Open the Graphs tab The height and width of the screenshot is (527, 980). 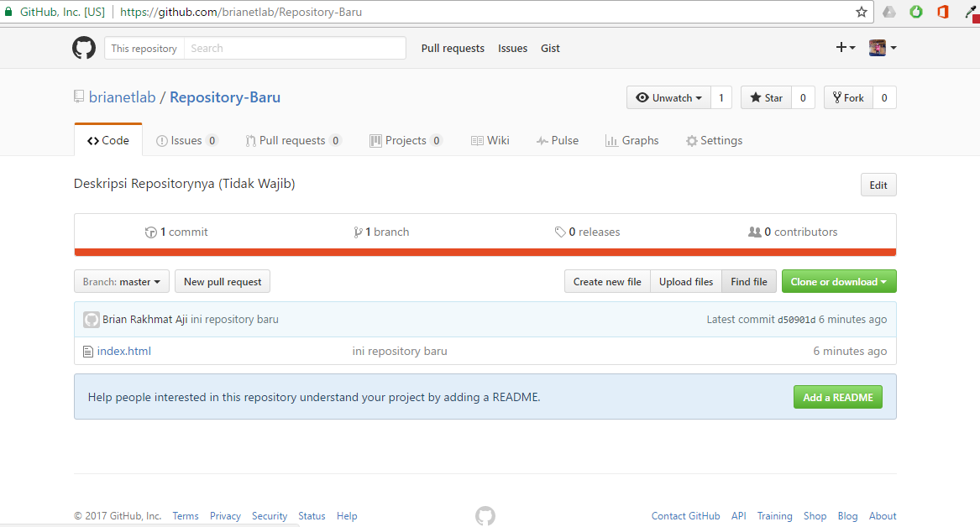click(631, 140)
